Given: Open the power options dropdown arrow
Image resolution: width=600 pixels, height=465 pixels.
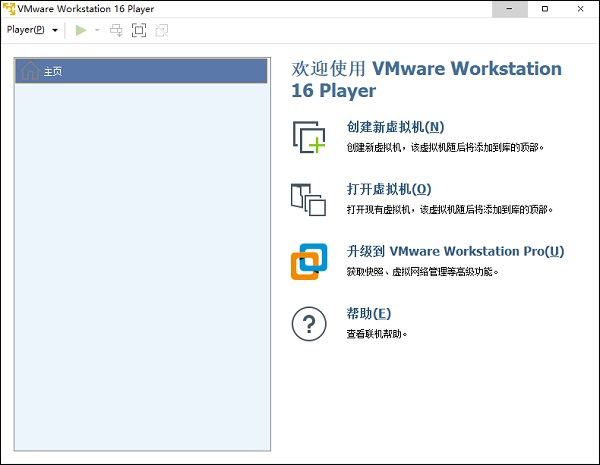Looking at the screenshot, I should click(97, 30).
